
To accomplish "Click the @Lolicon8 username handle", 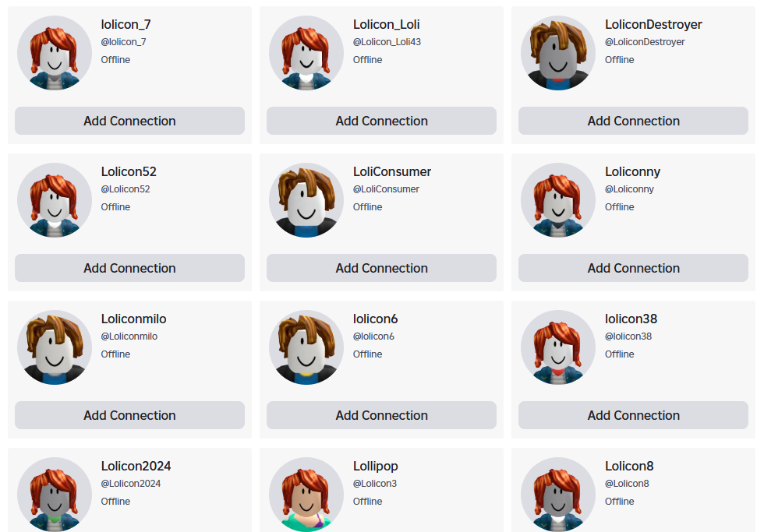I will coord(627,484).
